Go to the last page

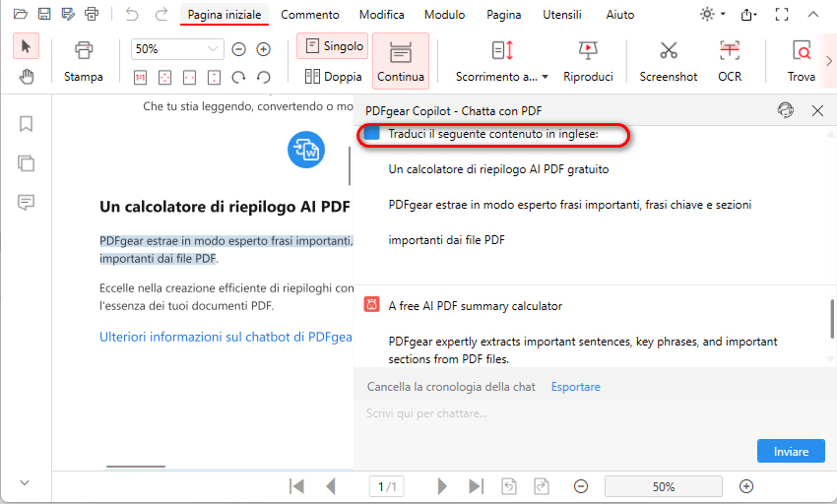[x=476, y=486]
